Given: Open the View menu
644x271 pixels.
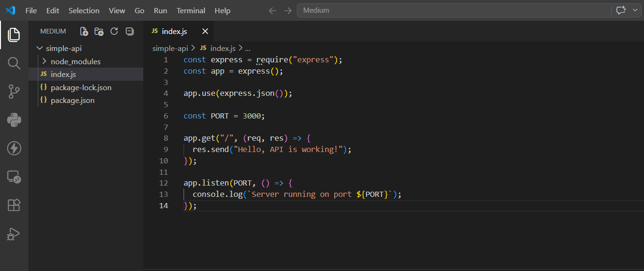Looking at the screenshot, I should pos(117,10).
